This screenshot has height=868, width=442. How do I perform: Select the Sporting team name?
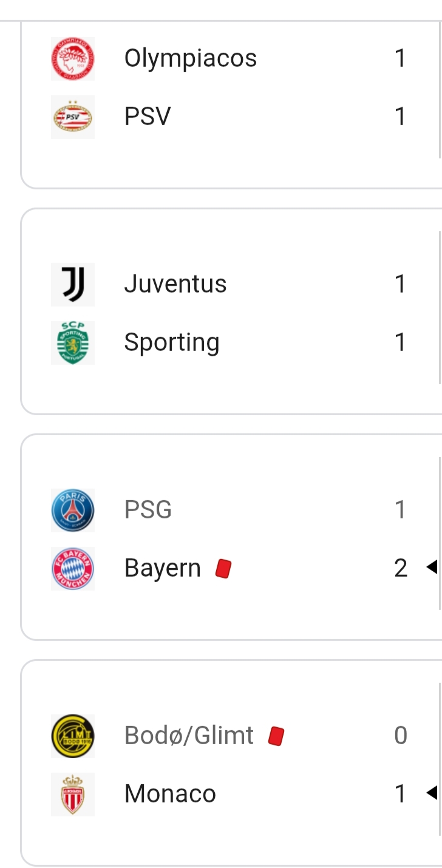(x=171, y=342)
